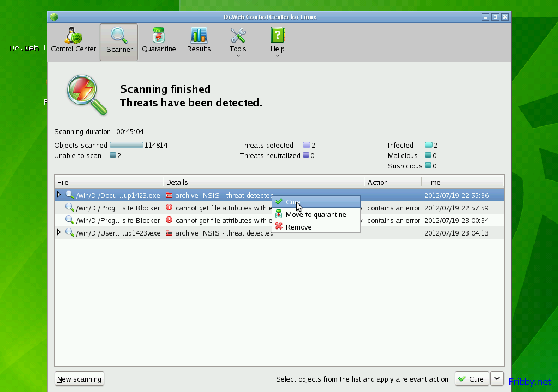Open the Quarantine toolbar icon
The width and height of the screenshot is (558, 392).
(x=159, y=36)
